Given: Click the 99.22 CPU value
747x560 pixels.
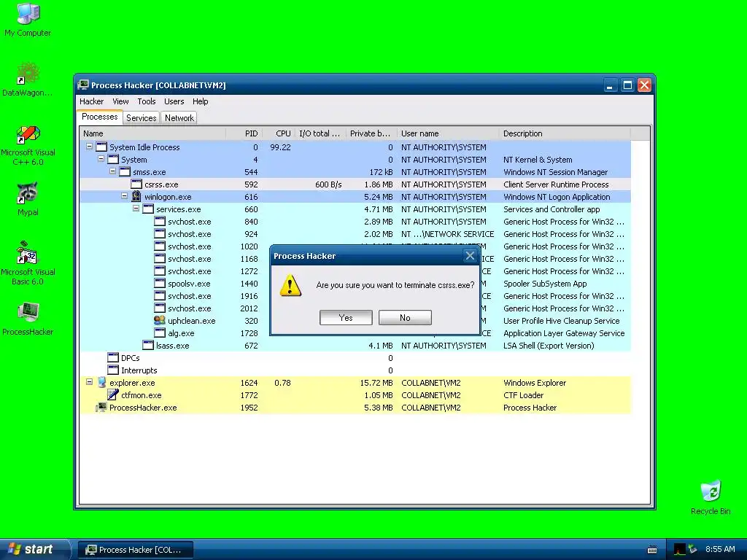Looking at the screenshot, I should [x=280, y=147].
